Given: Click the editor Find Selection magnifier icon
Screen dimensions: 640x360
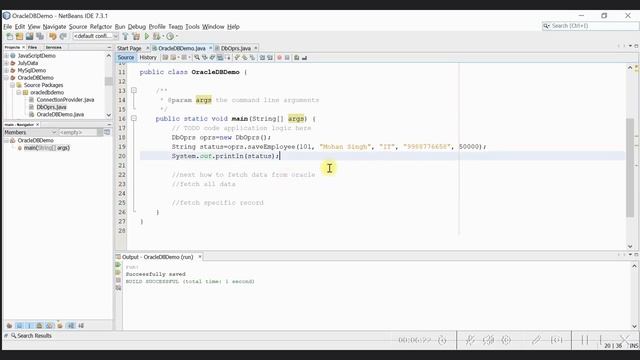Looking at the screenshot, I should pos(197,58).
